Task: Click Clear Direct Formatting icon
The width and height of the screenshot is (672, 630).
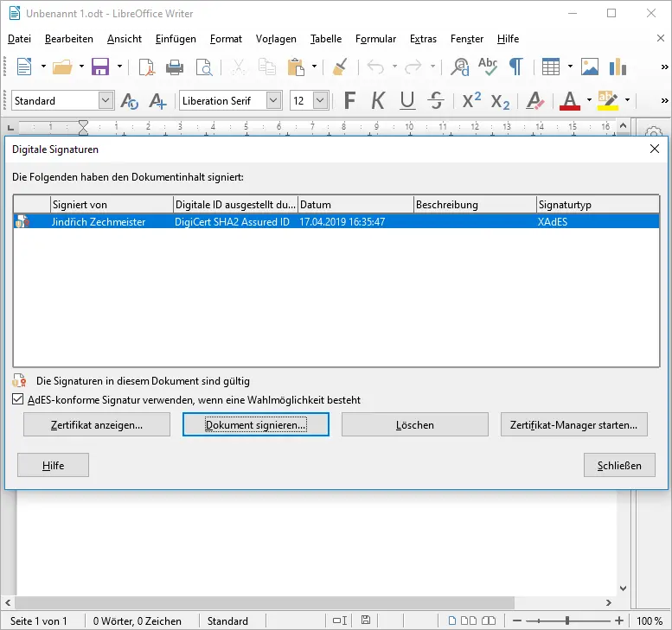Action: pyautogui.click(x=534, y=101)
